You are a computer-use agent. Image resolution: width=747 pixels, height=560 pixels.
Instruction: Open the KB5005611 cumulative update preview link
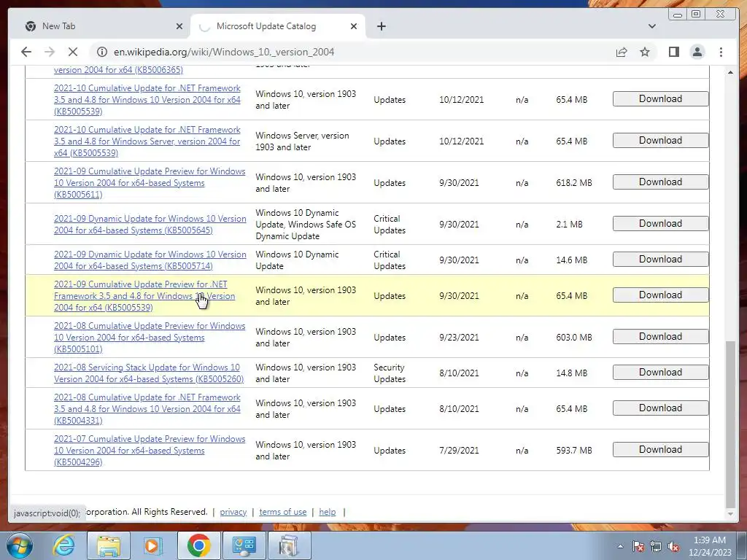(x=150, y=183)
